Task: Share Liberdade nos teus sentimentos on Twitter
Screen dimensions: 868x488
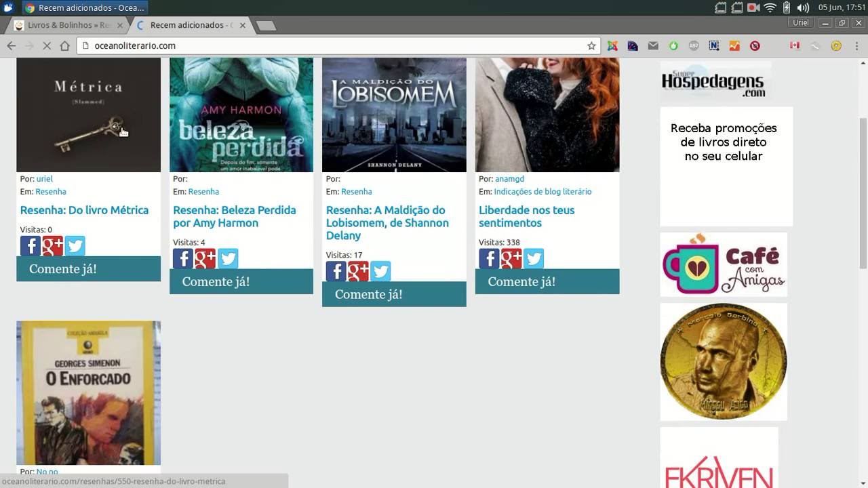Action: 534,258
